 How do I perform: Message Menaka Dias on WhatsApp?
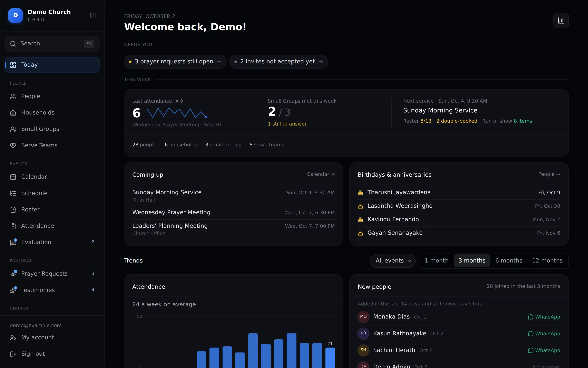pyautogui.click(x=544, y=317)
